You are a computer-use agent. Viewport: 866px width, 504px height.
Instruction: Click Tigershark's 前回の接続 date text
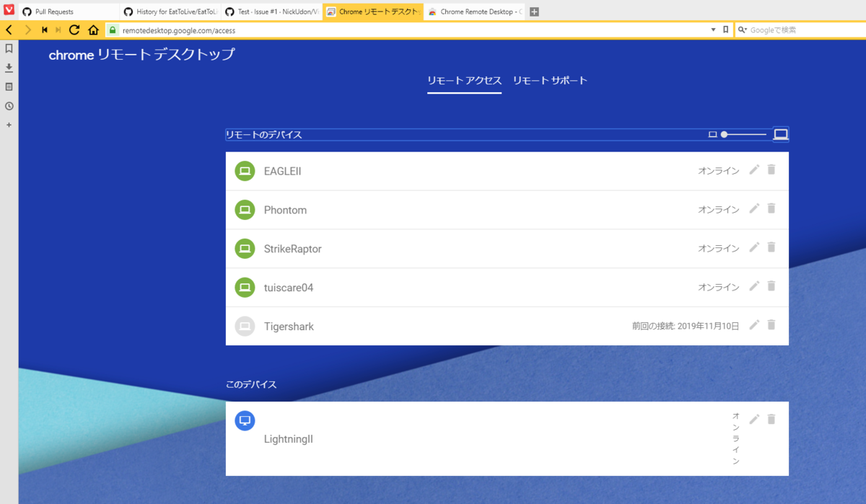686,327
